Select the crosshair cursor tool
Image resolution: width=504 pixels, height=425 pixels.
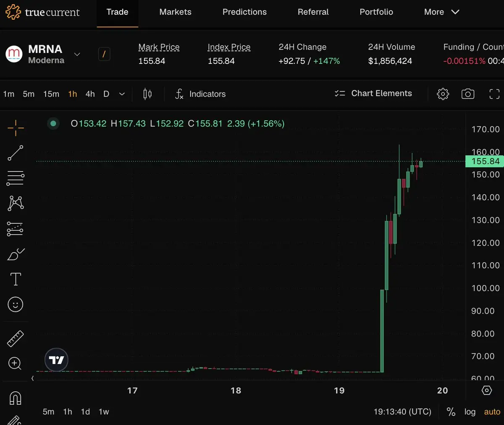[x=16, y=128]
